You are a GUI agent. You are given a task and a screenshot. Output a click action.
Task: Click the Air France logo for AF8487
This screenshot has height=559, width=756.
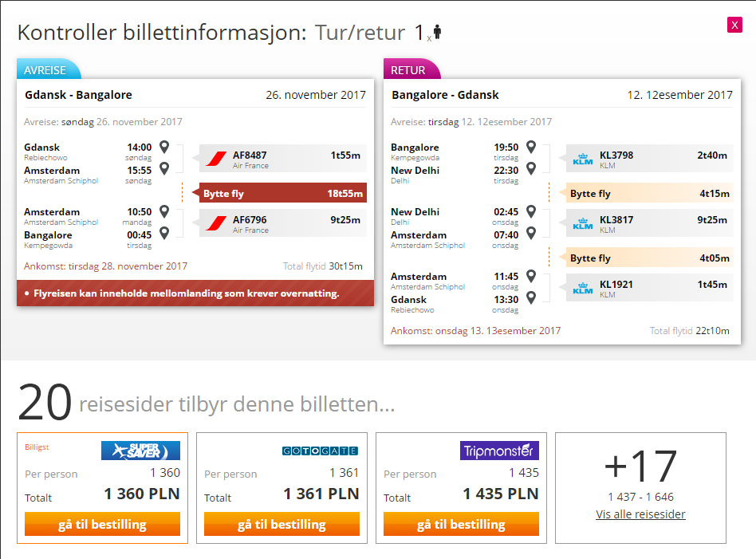216,159
